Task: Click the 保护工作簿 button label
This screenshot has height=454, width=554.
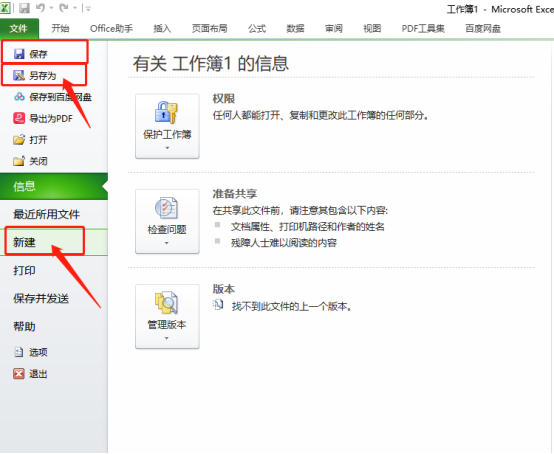Action: [167, 135]
